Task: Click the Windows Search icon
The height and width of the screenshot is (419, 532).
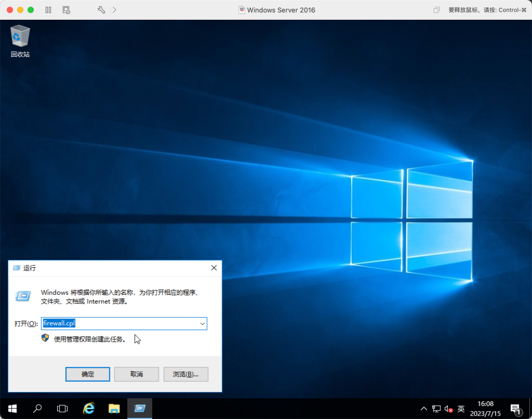Action: 37,409
